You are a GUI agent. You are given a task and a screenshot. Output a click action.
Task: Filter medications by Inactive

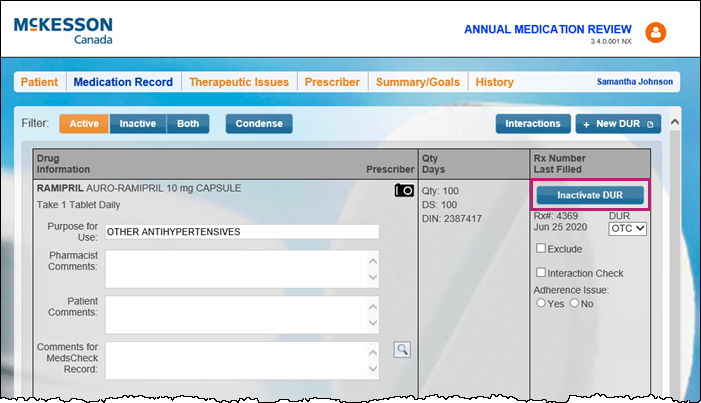pyautogui.click(x=138, y=124)
